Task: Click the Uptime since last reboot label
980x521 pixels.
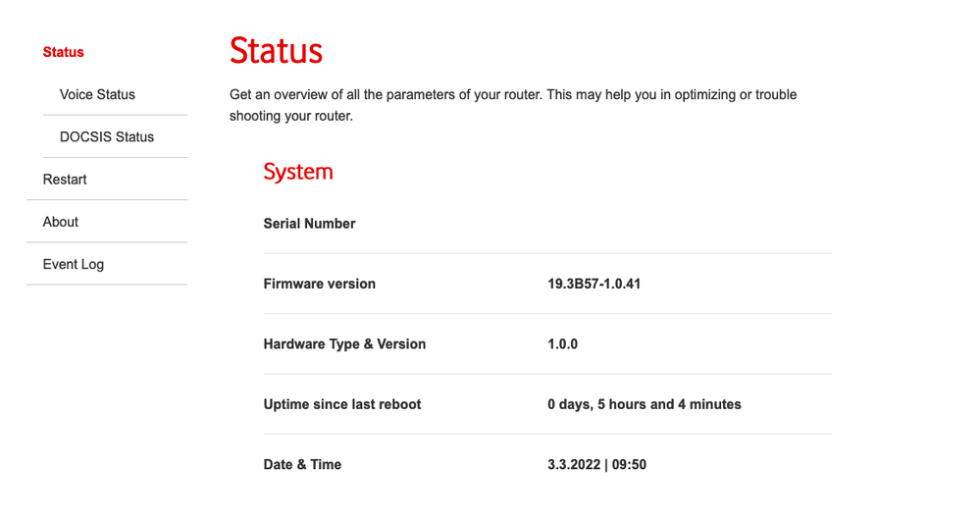Action: pyautogui.click(x=342, y=404)
